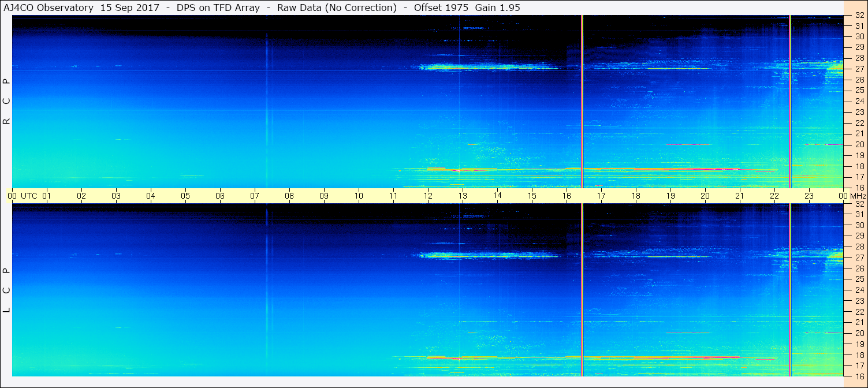Image resolution: width=868 pixels, height=388 pixels.
Task: Click the 'L C P' vertical panel label
Action: coord(6,290)
